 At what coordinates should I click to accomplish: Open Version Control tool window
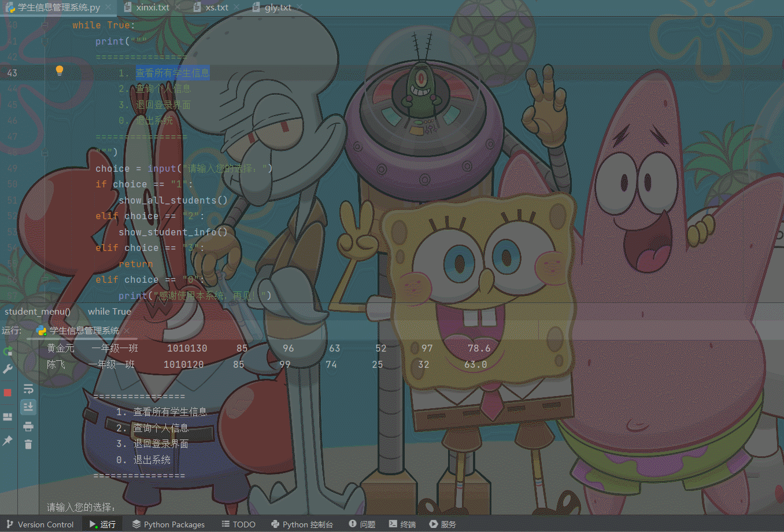(x=40, y=524)
